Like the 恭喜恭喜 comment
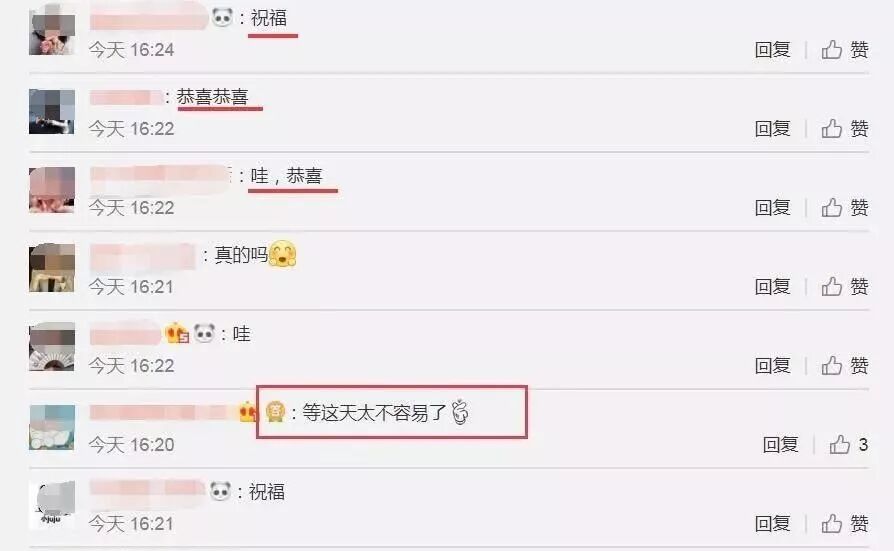This screenshot has height=551, width=894. pos(845,128)
